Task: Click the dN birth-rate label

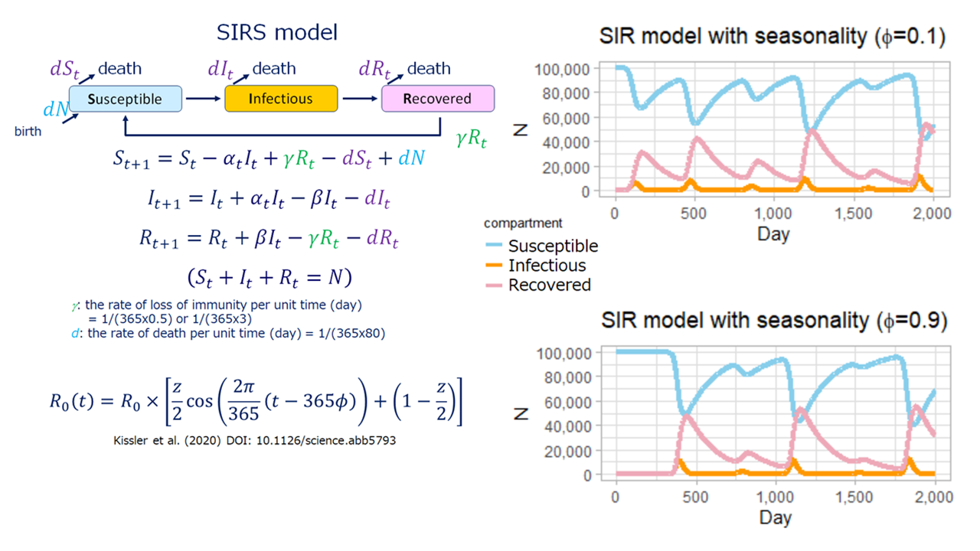Action: pyautogui.click(x=56, y=109)
